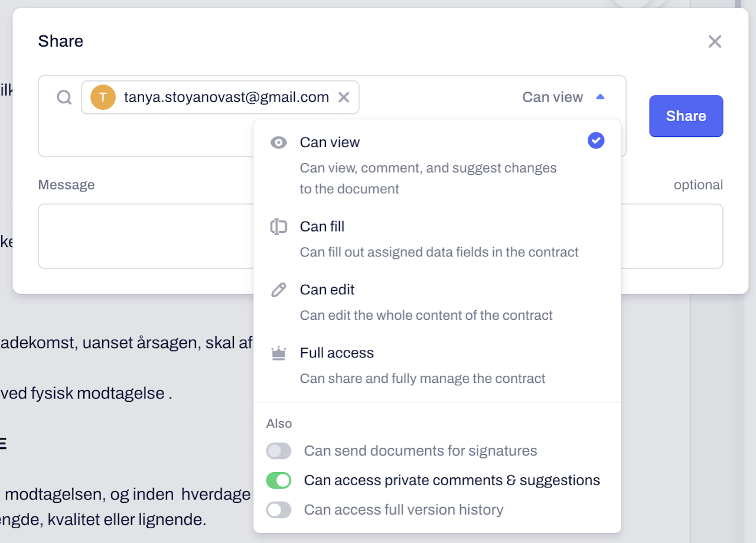Choose the Can edit permission option
Screen dimensions: 756x543
[x=437, y=303]
